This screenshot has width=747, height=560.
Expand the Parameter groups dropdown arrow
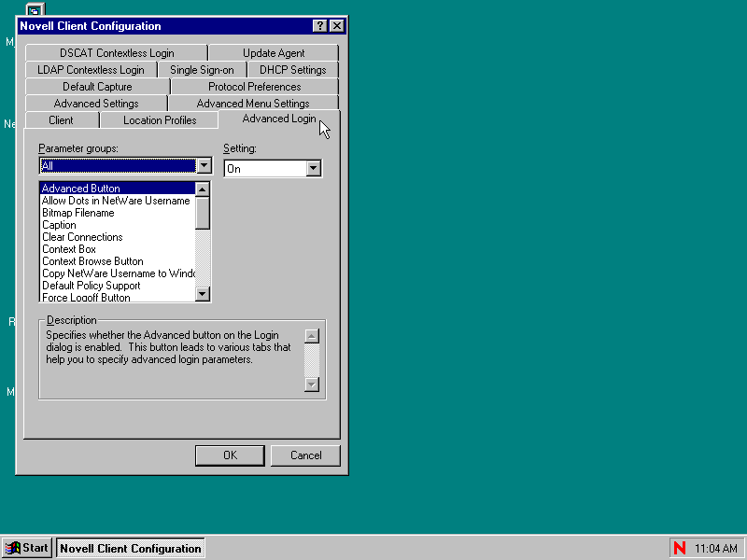click(204, 166)
